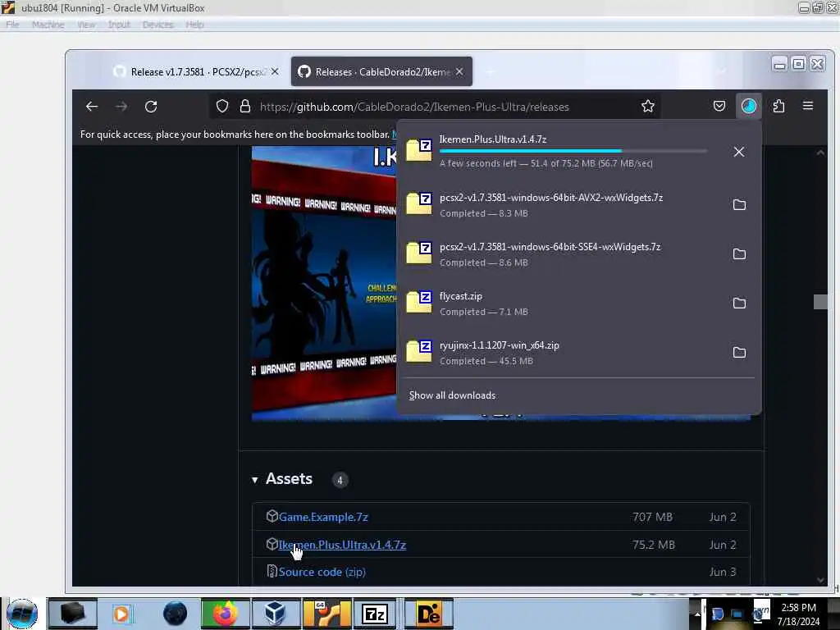Open the shield tracking protection icon

pyautogui.click(x=222, y=107)
